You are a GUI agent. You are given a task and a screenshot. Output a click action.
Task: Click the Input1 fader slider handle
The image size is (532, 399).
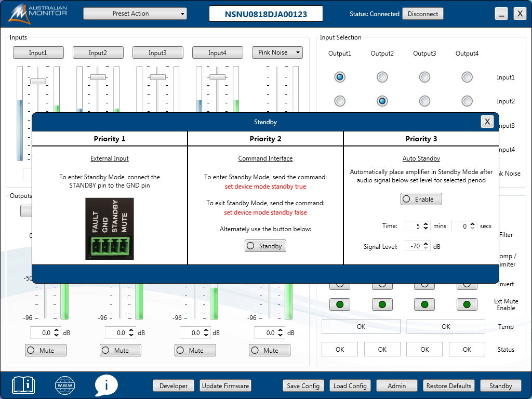click(38, 81)
